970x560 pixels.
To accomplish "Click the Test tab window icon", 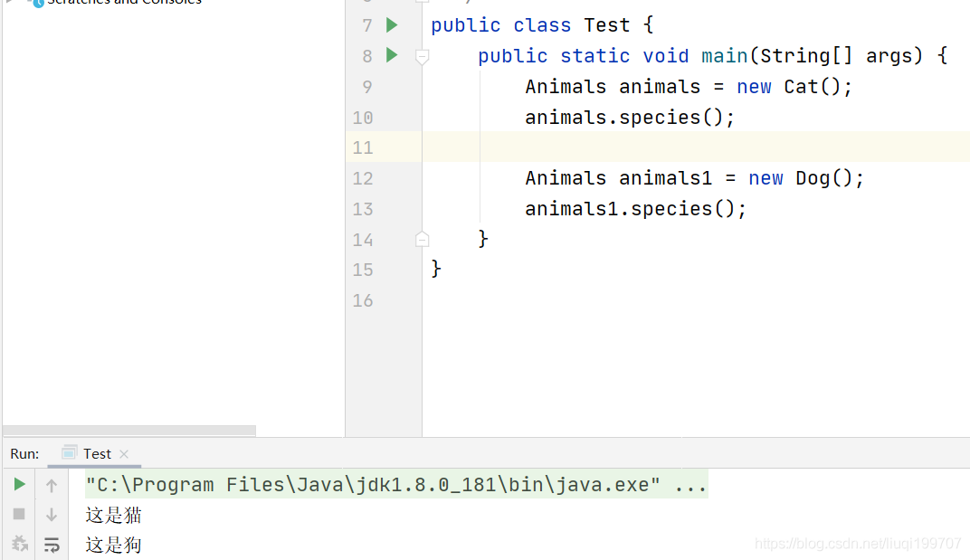I will 70,453.
